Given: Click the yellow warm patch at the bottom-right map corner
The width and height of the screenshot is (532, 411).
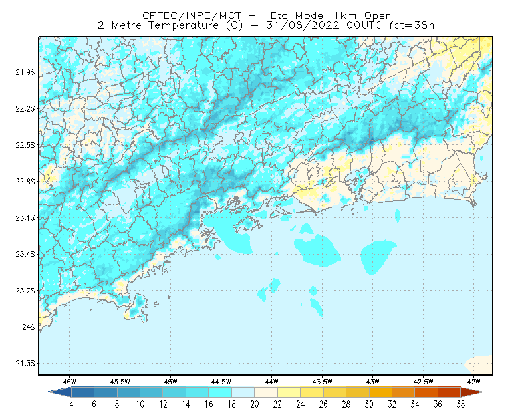Looking at the screenshot, I should click(479, 365).
